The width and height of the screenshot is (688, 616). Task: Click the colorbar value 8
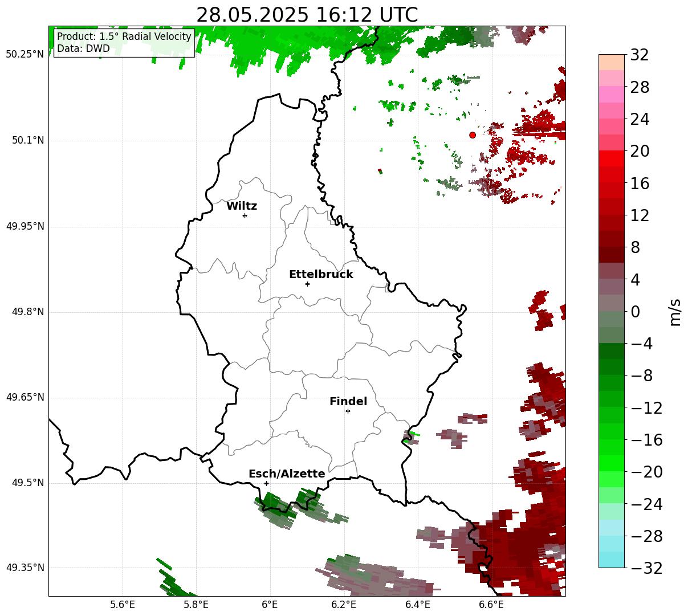[x=636, y=248]
